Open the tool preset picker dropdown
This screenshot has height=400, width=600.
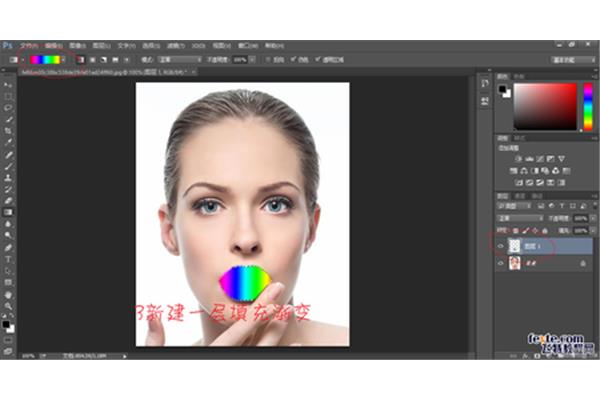[x=23, y=60]
